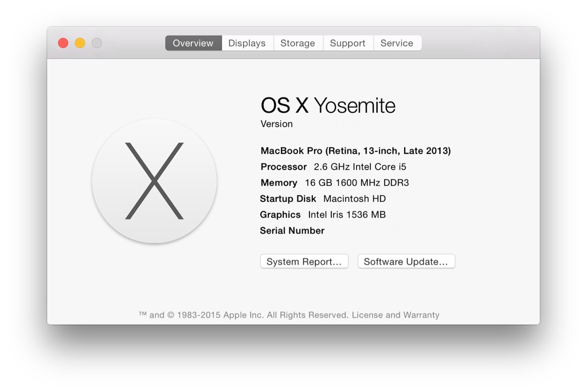Click the Startup Disk label

click(288, 199)
